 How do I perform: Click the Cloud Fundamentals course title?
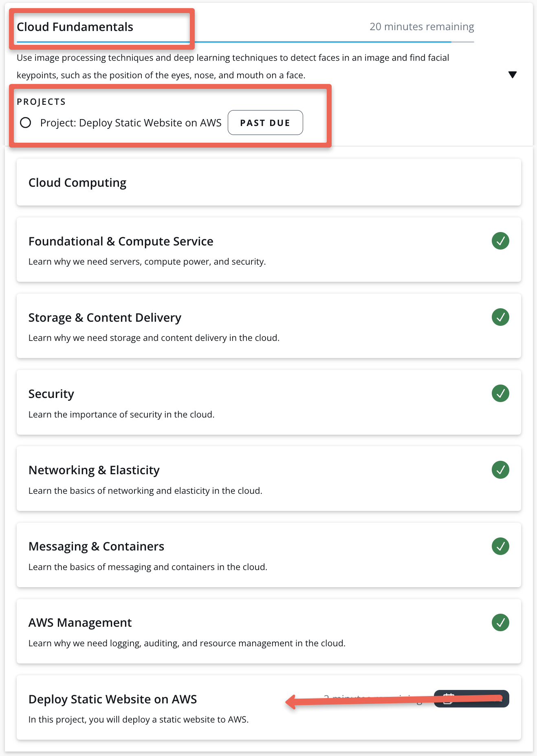75,27
